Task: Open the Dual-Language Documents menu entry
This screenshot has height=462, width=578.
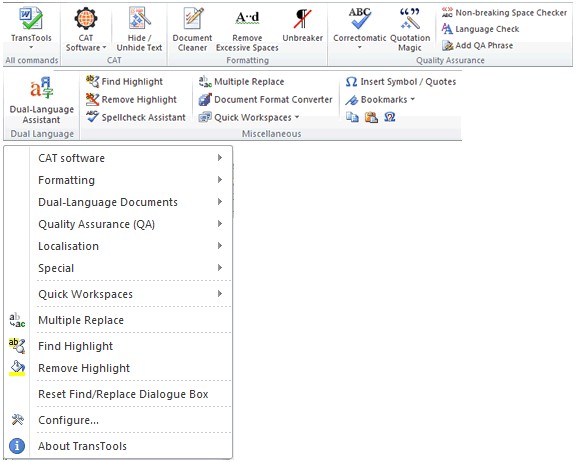Action: [x=118, y=202]
